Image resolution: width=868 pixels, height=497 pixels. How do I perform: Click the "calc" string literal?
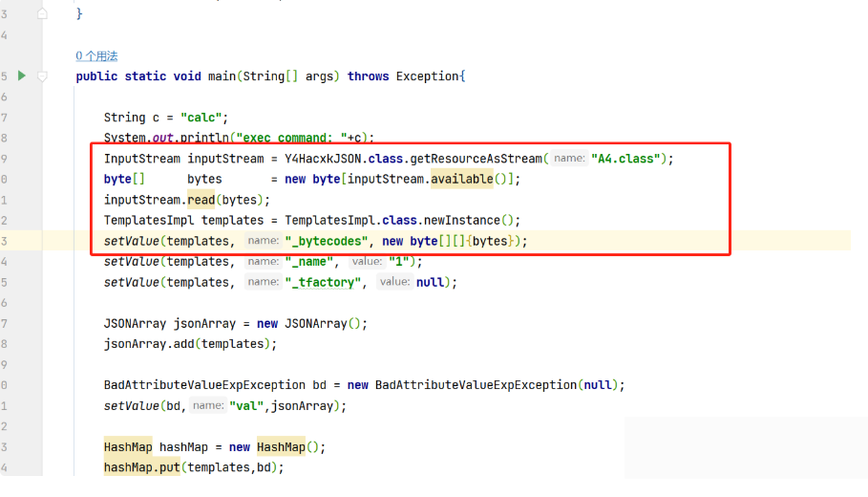[201, 118]
